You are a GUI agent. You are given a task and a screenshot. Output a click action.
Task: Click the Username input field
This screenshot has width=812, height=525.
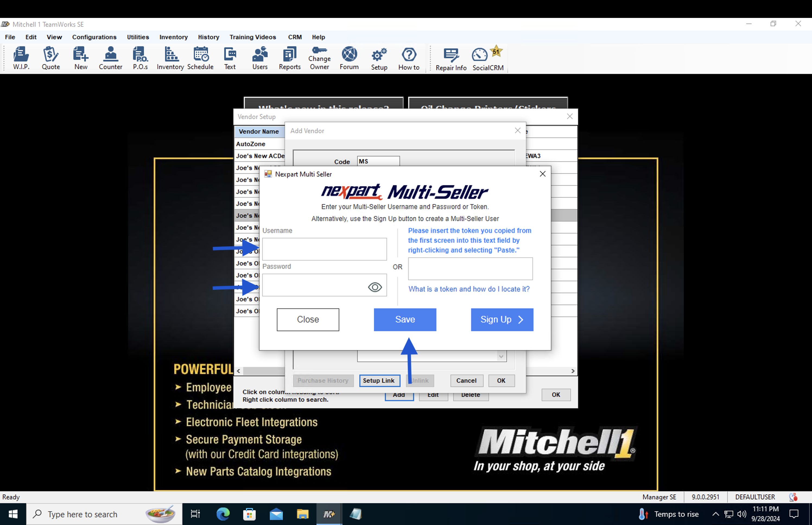pos(324,249)
